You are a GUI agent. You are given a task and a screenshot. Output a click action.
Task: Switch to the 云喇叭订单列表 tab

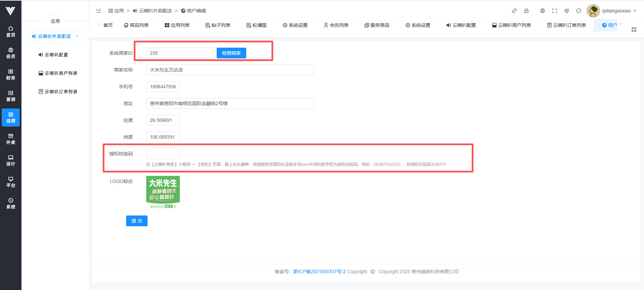coord(567,25)
